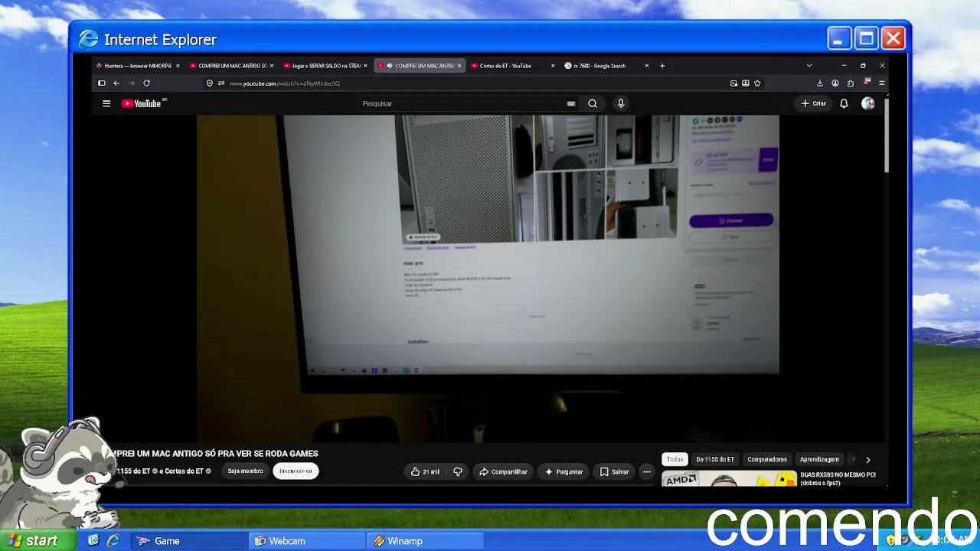Open the Game taskbar button
This screenshot has width=980, height=551.
188,541
